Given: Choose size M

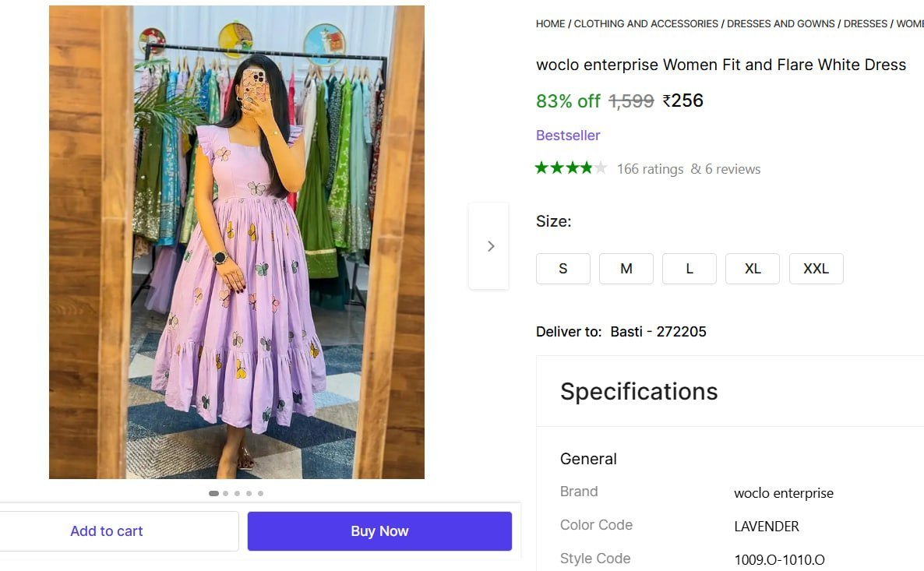Looking at the screenshot, I should [626, 269].
